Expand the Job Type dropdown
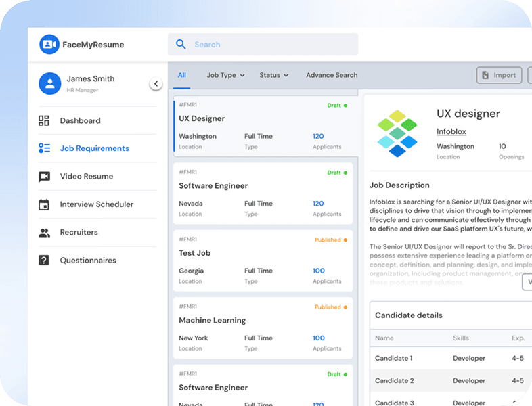 225,75
